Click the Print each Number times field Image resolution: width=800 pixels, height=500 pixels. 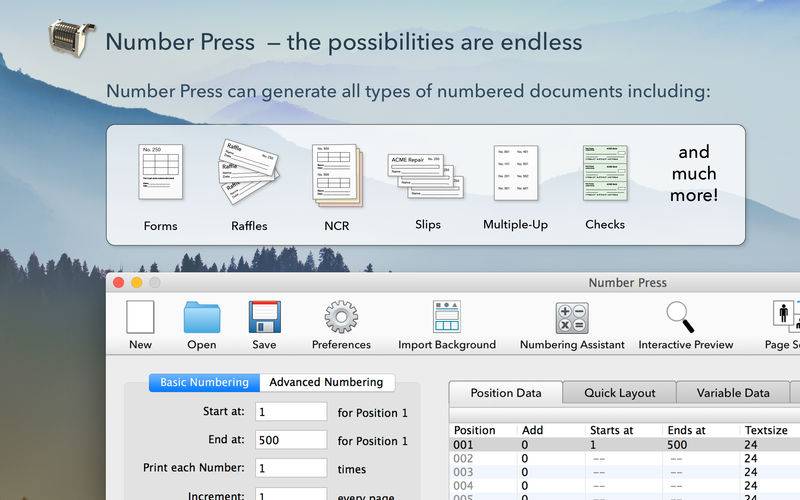coord(291,468)
